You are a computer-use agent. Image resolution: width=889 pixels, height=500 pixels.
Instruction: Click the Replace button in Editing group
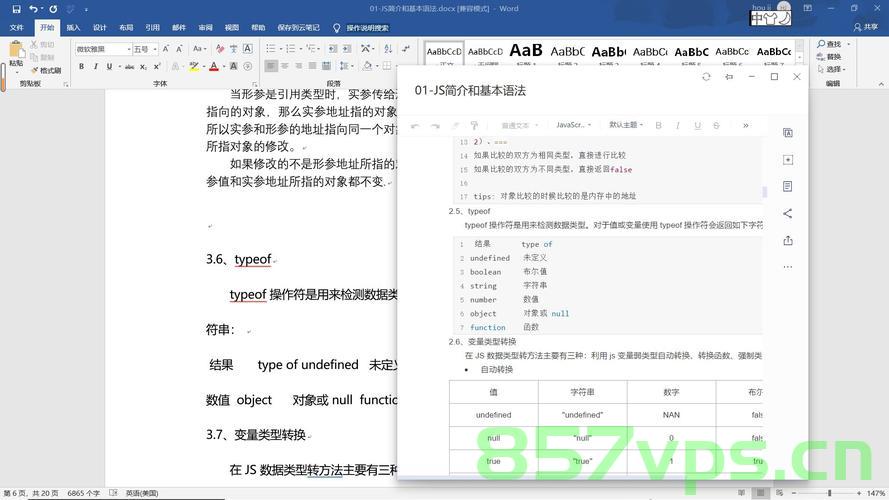829,57
